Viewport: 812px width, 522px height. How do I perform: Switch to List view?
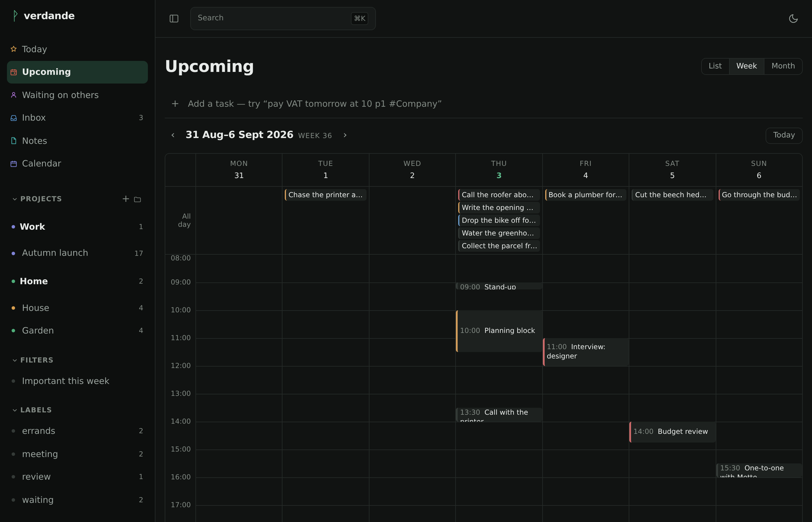(x=715, y=66)
